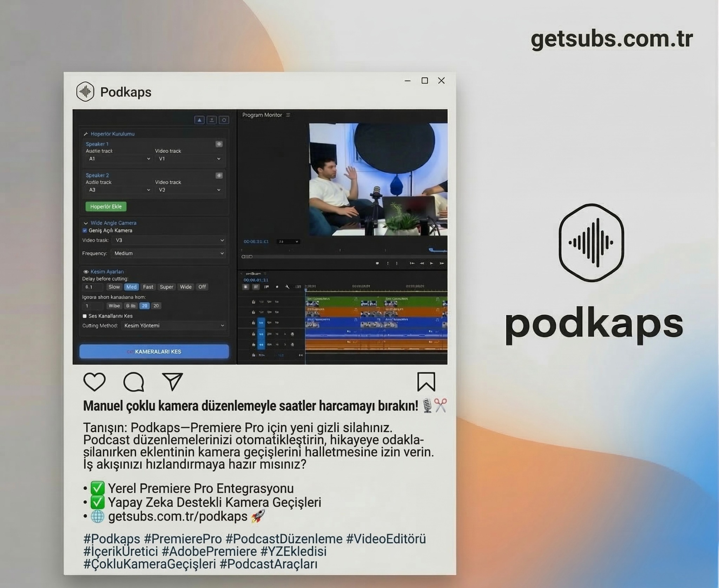Screen dimensions: 719x588
Task: Open Speaker 1 audio track A1 dropdown
Action: click(119, 159)
